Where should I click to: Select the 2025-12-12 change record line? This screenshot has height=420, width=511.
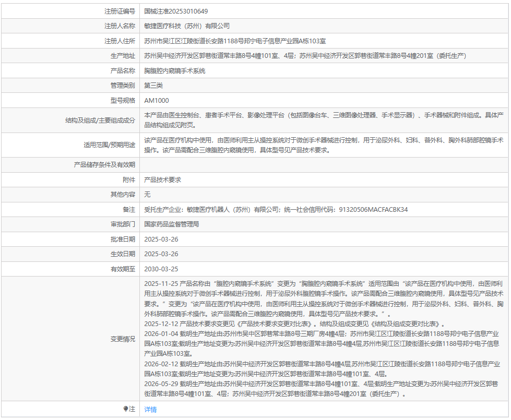click(294, 324)
